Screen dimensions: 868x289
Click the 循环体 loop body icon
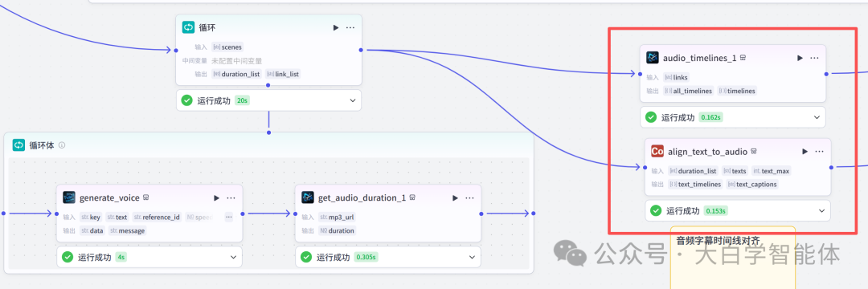point(18,144)
